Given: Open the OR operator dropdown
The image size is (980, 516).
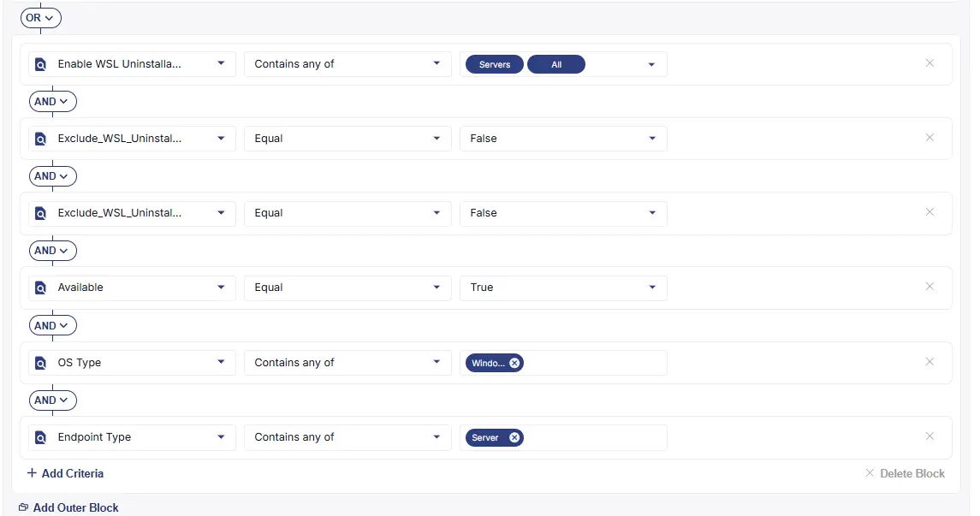Looking at the screenshot, I should [x=40, y=17].
